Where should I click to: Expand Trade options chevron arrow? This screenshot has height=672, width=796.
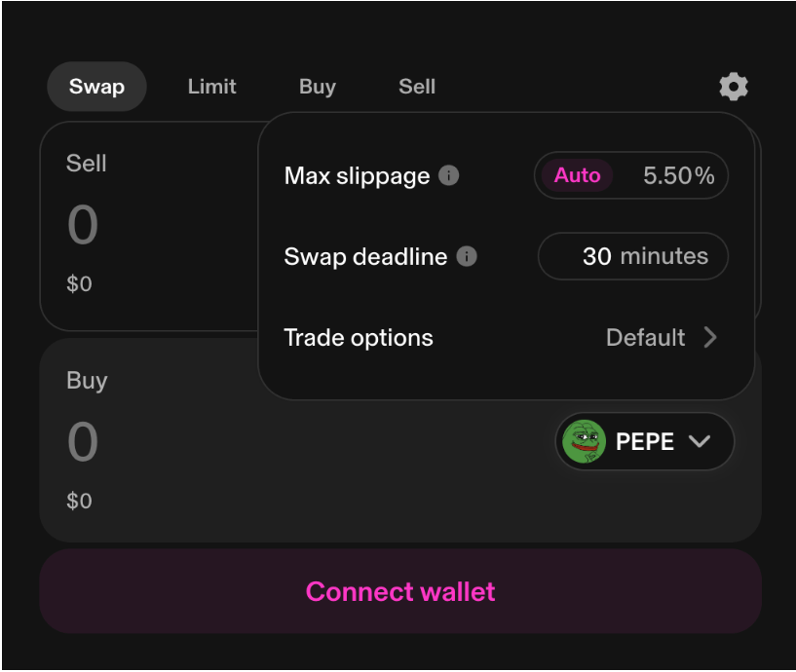click(710, 337)
